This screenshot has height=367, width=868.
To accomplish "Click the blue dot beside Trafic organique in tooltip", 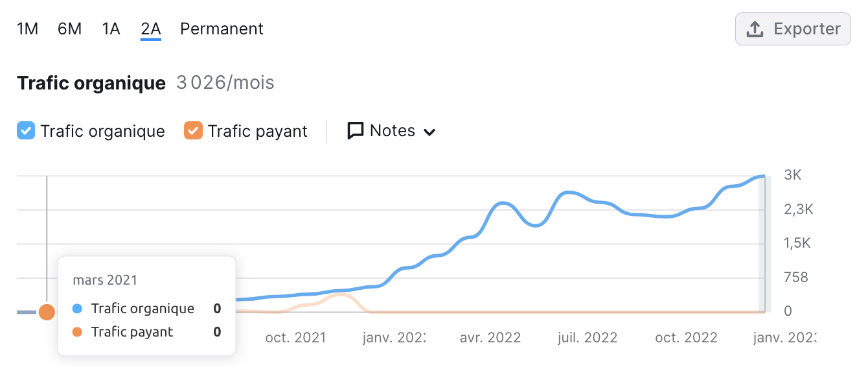I will coord(77,309).
